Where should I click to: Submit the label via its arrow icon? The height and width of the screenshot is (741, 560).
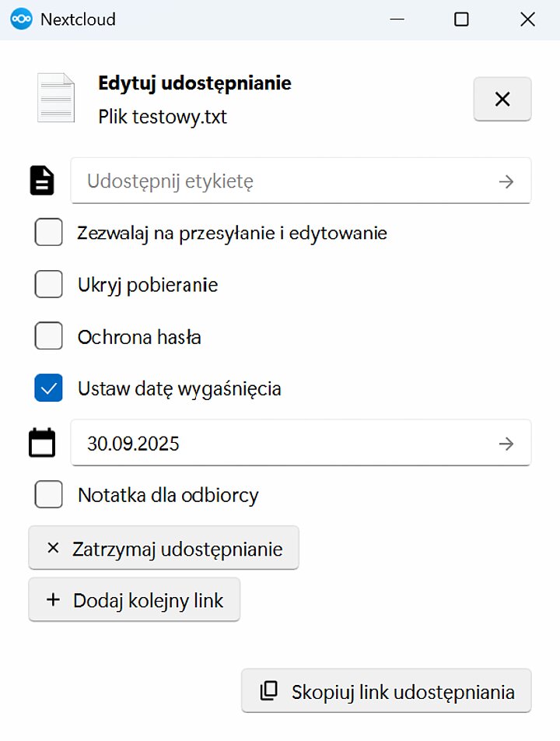(x=506, y=181)
